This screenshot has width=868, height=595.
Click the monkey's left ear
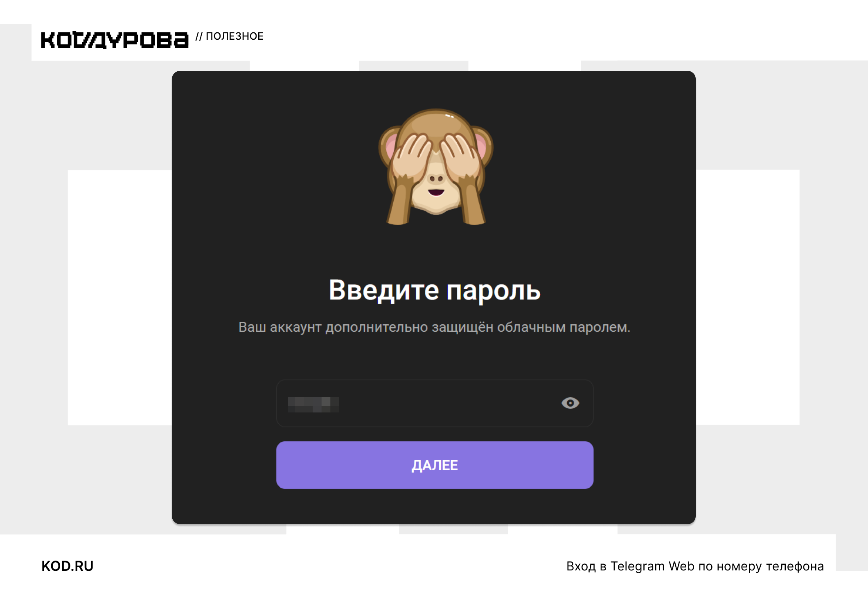coord(390,145)
